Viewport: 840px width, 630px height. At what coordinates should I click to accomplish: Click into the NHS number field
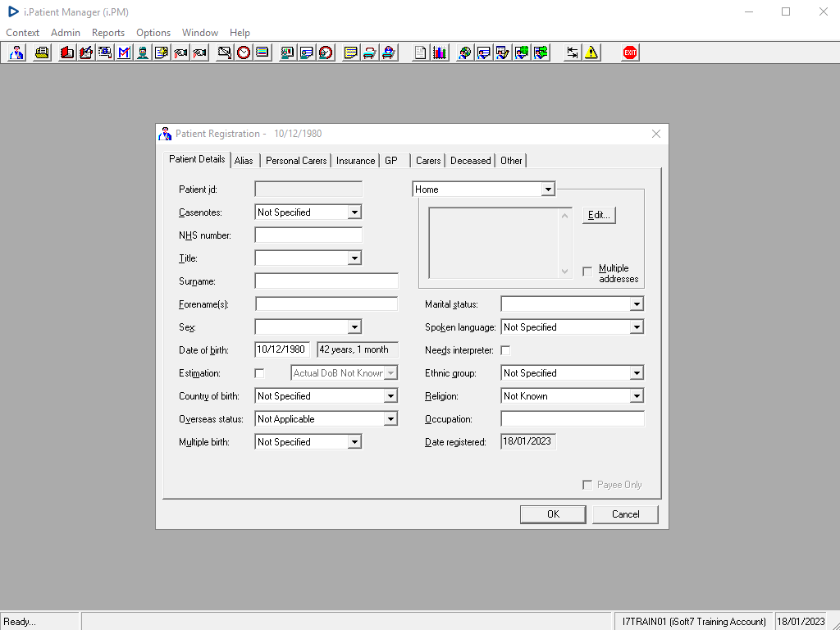click(308, 235)
